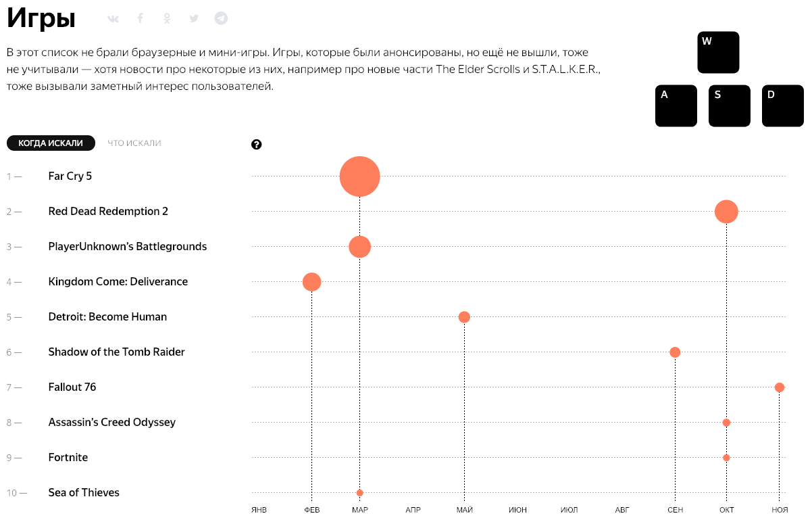Open the Red Dead Redemption 2 entry

[x=108, y=212]
